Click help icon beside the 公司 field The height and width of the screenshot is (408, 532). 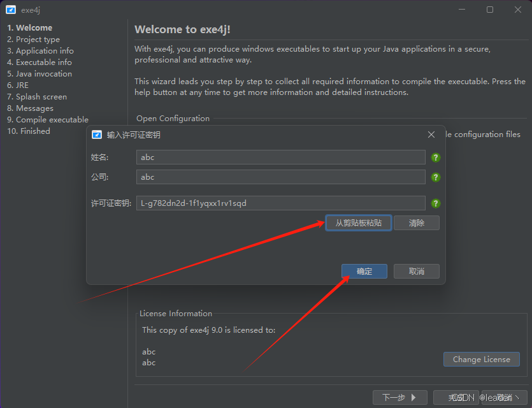pos(436,177)
